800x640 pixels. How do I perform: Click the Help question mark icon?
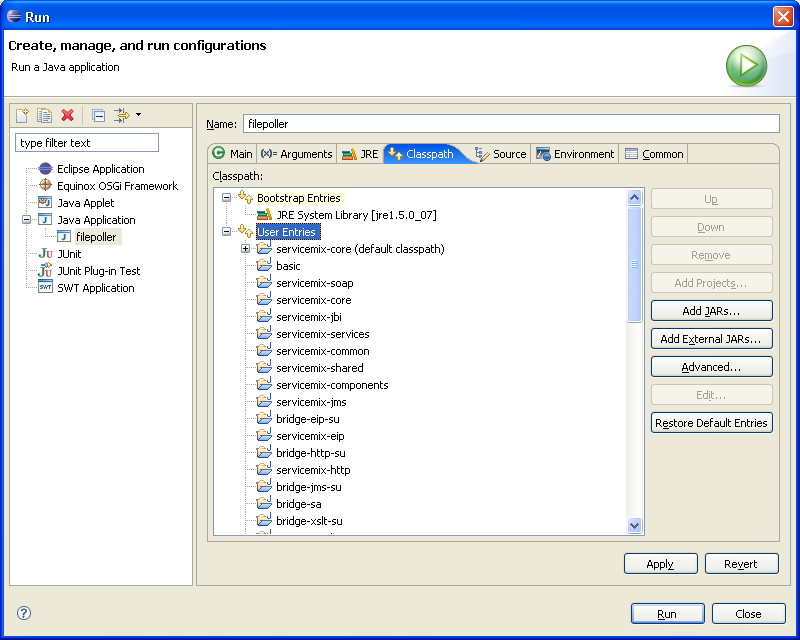pyautogui.click(x=24, y=613)
